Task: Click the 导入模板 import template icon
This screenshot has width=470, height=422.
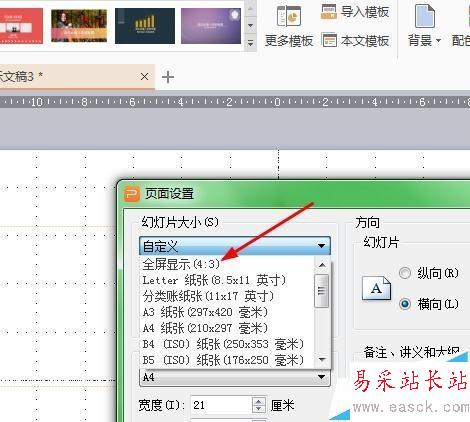Action: (329, 12)
